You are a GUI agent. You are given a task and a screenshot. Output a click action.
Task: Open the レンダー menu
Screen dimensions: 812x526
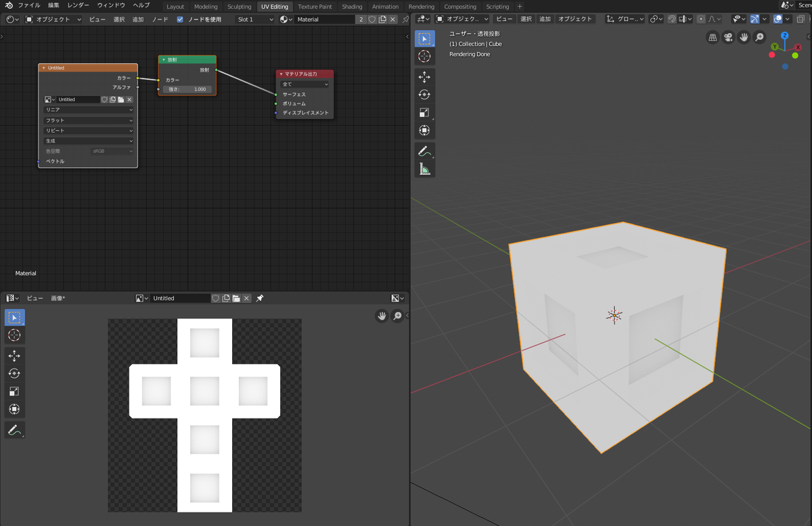point(78,5)
